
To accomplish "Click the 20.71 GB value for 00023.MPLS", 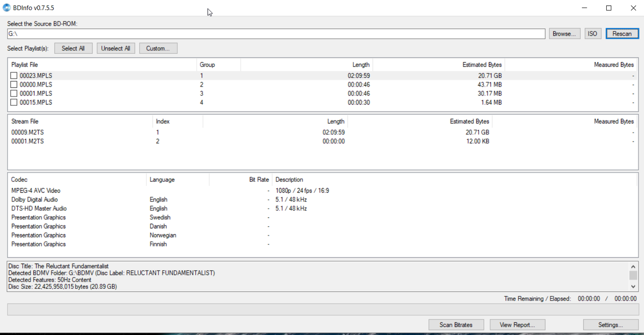I will pyautogui.click(x=490, y=76).
